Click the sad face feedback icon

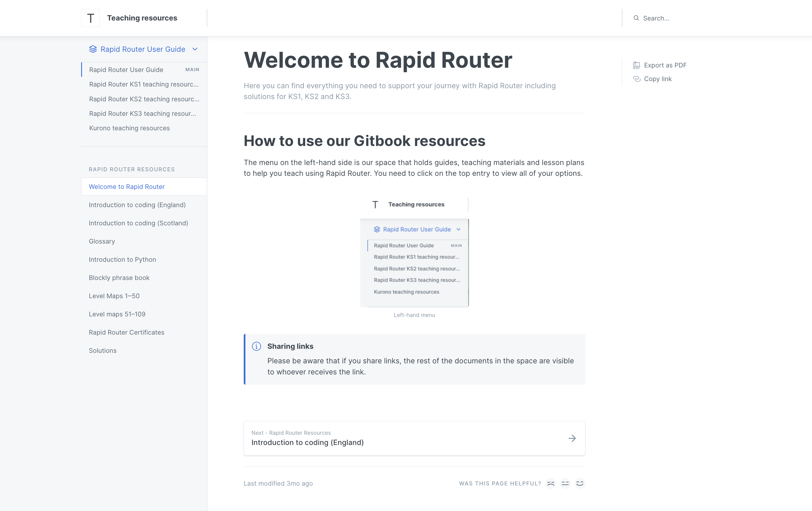tap(550, 483)
